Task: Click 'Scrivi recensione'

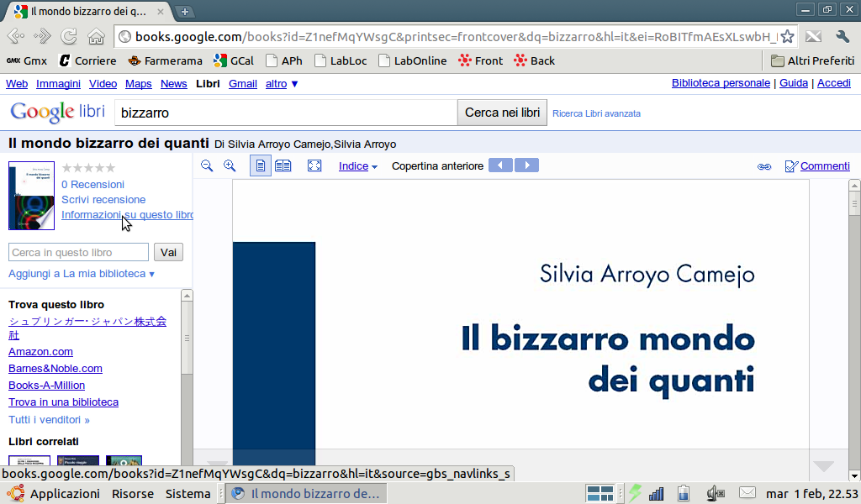Action: click(103, 200)
